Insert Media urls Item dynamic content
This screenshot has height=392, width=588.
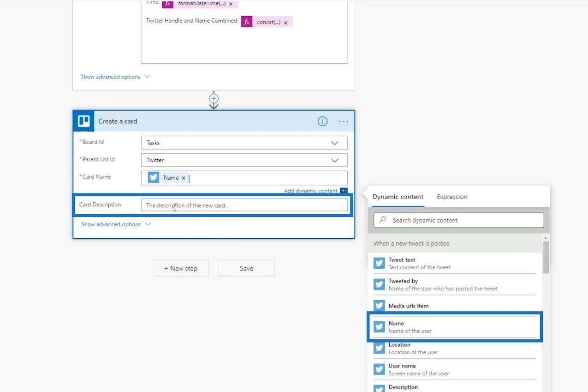click(454, 306)
